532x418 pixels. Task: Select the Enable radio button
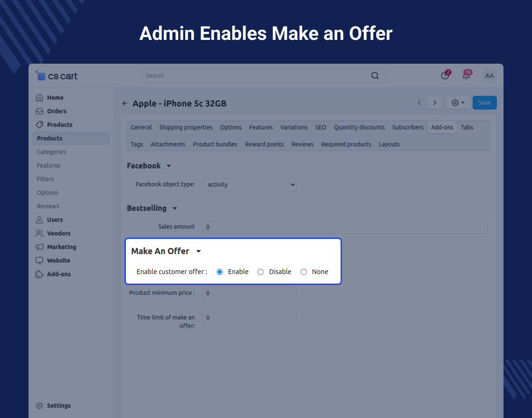[x=220, y=272]
